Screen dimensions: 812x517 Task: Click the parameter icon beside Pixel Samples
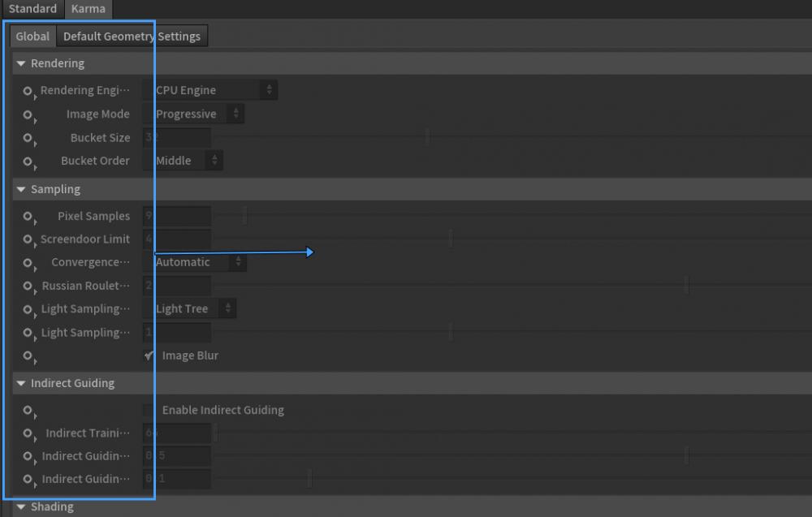(x=28, y=216)
